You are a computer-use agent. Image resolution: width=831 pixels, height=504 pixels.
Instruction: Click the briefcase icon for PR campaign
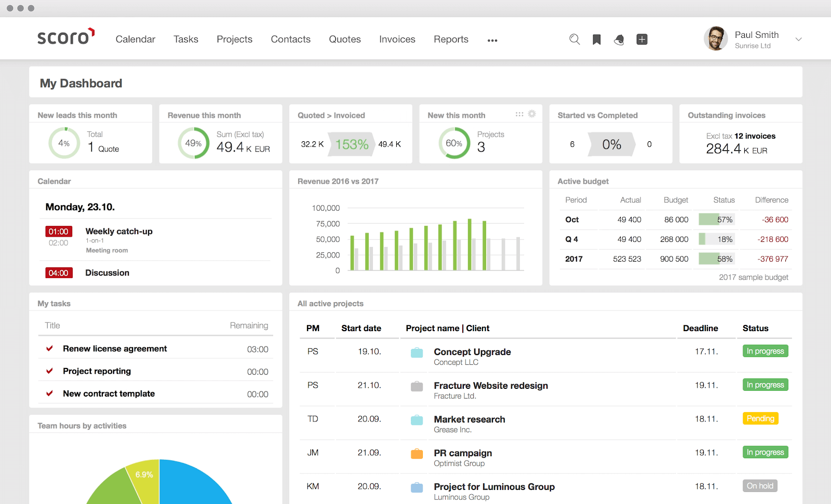(x=416, y=453)
